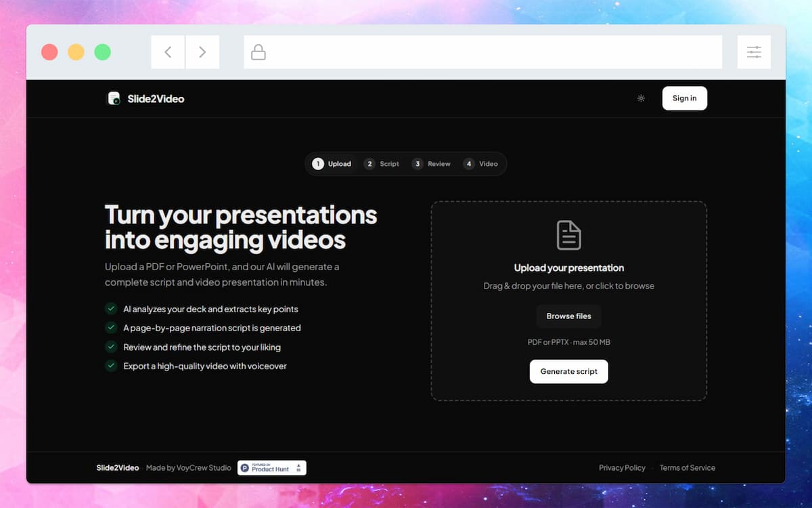Open the Privacy Policy link

(x=622, y=467)
